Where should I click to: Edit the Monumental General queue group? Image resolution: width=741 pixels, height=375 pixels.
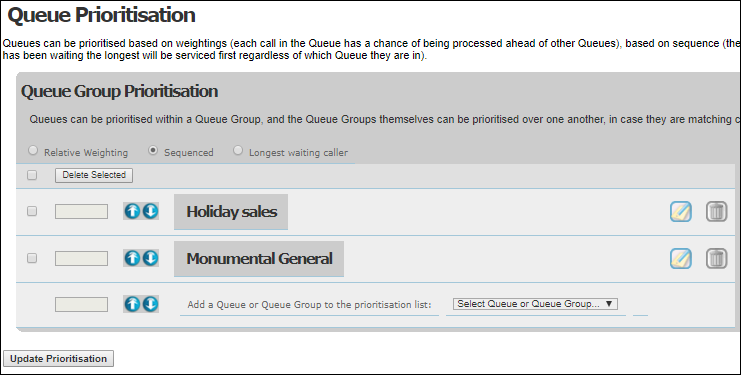681,259
